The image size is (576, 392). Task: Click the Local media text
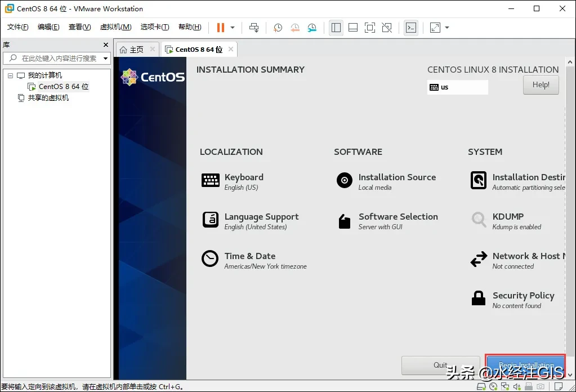pos(375,188)
